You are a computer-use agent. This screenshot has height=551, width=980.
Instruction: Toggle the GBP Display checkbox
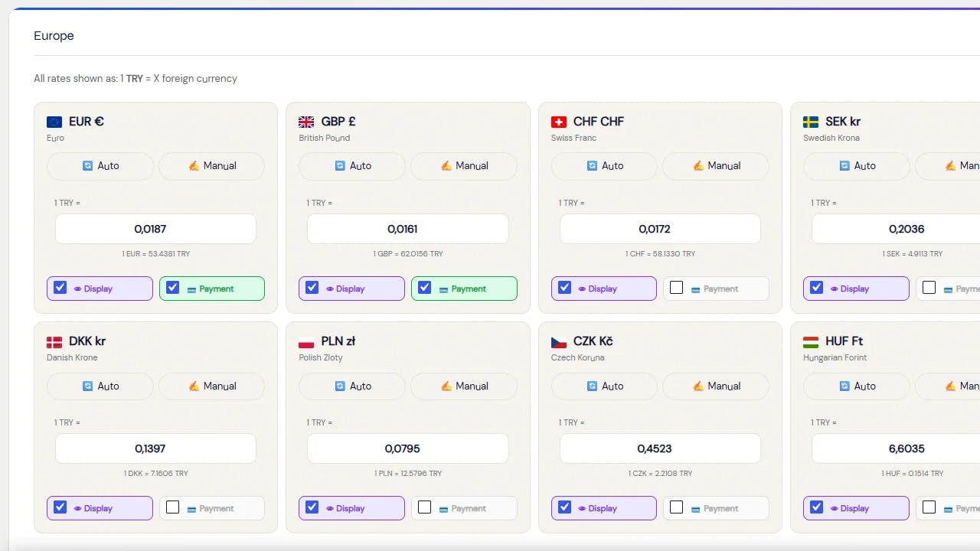(x=312, y=288)
